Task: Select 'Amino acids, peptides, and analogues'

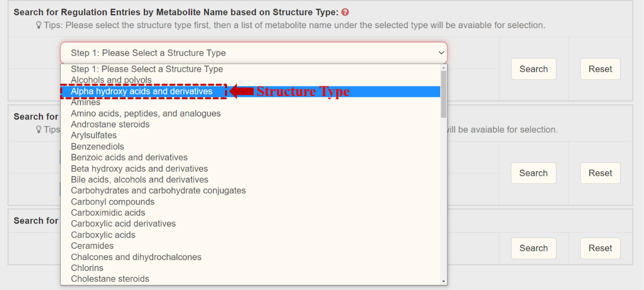Action: pos(146,113)
